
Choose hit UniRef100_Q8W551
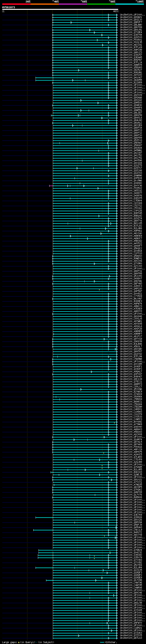point(131,110)
